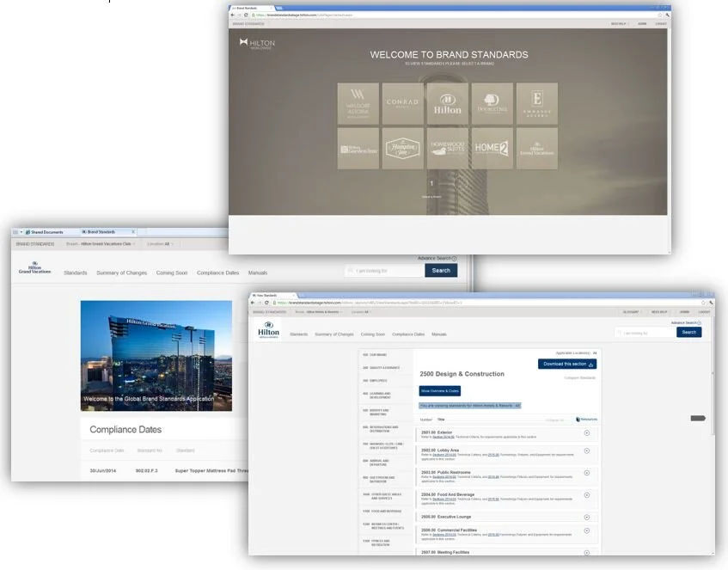Open Summary of Changes in Grand Vacations window
Screen dimensions: 728x570
pyautogui.click(x=122, y=273)
